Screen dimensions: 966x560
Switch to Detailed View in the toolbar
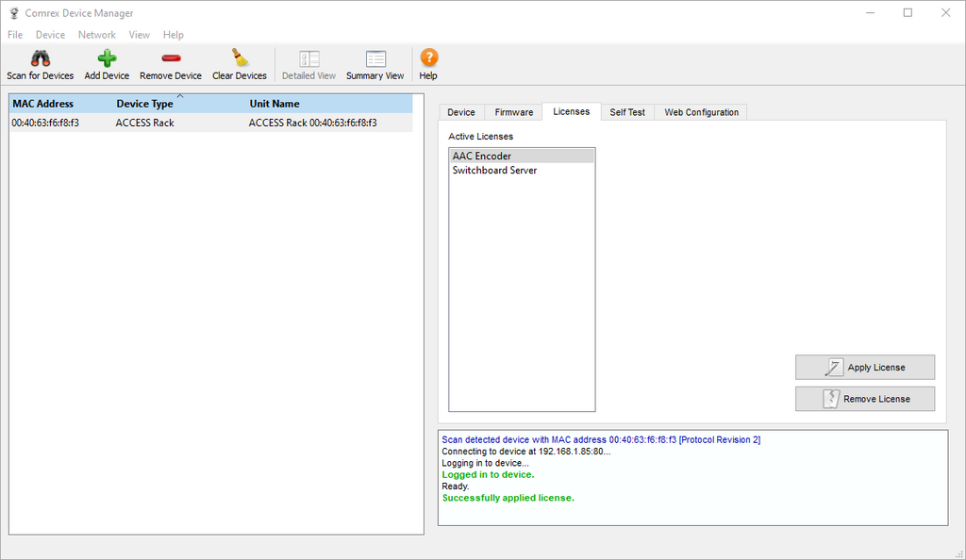click(x=308, y=65)
